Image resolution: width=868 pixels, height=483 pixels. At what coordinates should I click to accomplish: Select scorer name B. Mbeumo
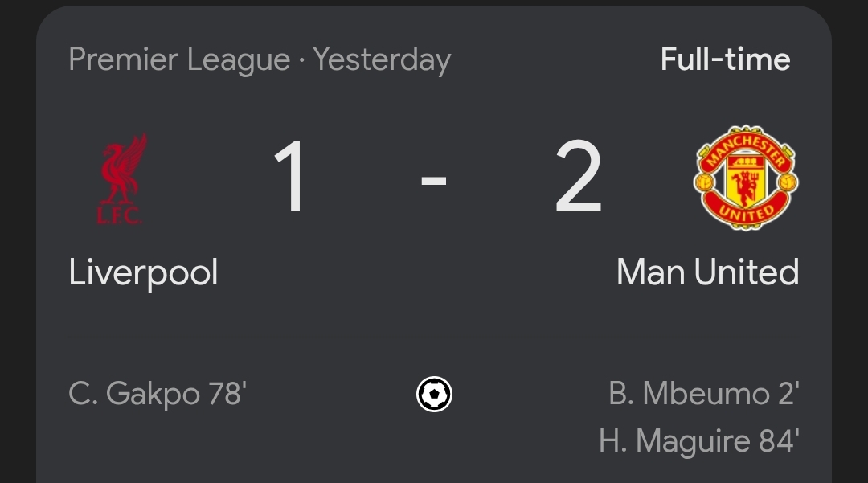pyautogui.click(x=688, y=395)
